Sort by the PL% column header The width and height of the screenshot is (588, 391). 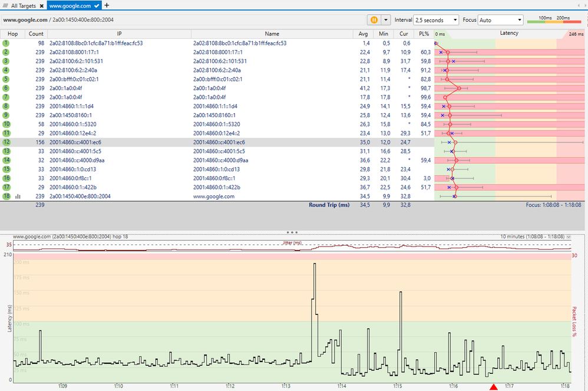(x=424, y=34)
